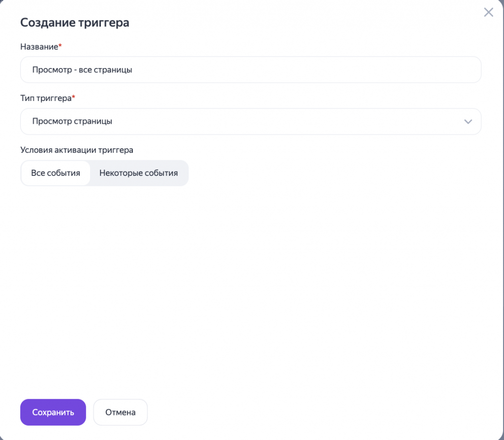Keep Все события selected in the segmented control
Image resolution: width=504 pixels, height=440 pixels.
(x=55, y=173)
